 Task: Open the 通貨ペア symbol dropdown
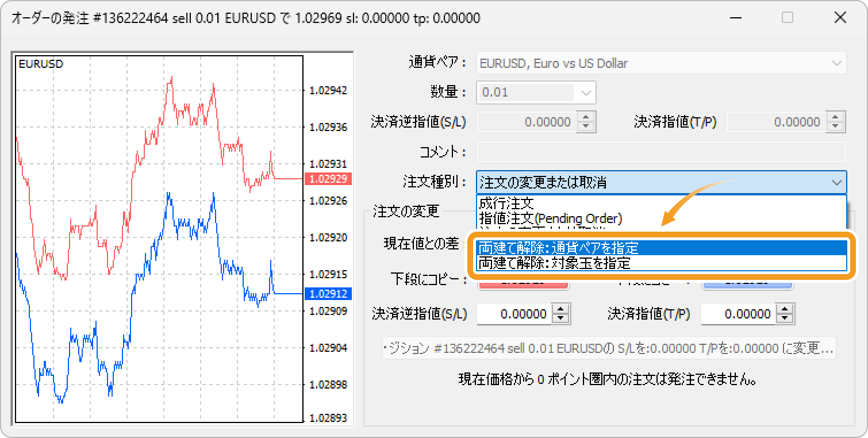(x=835, y=63)
